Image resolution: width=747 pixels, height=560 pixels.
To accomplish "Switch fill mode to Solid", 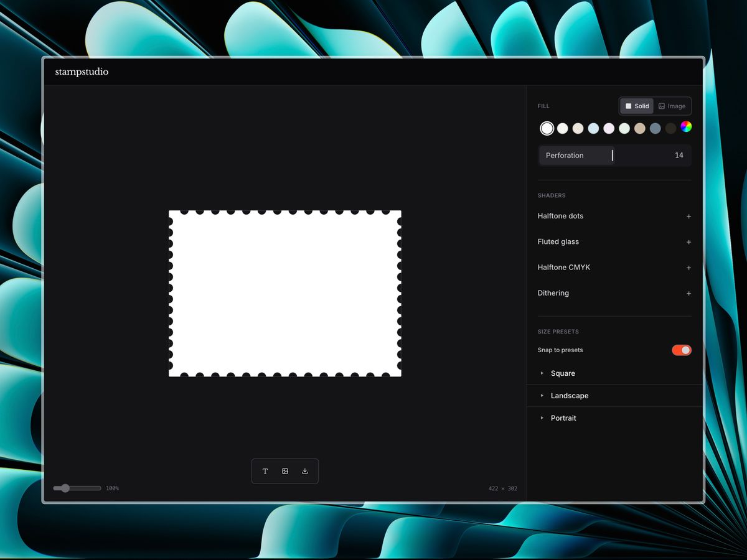I will 637,106.
